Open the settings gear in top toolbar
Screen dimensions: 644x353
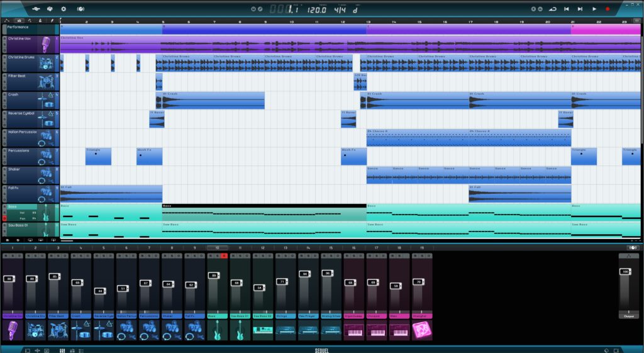(63, 9)
